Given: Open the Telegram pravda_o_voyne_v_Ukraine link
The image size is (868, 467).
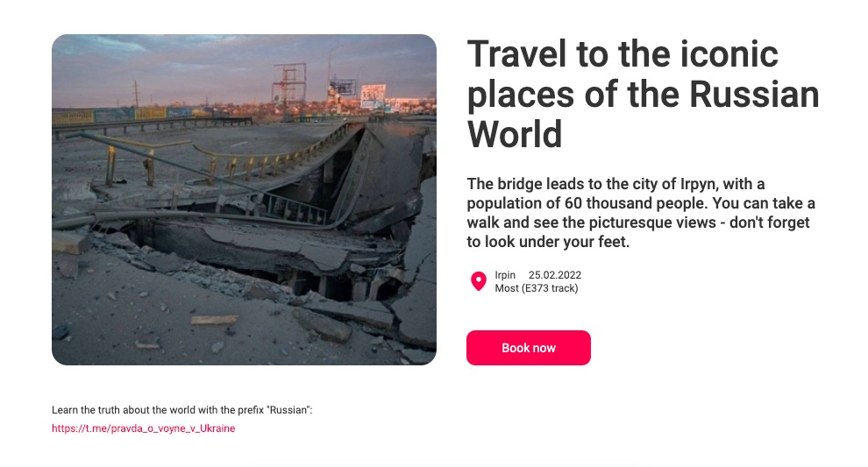Looking at the screenshot, I should 143,428.
